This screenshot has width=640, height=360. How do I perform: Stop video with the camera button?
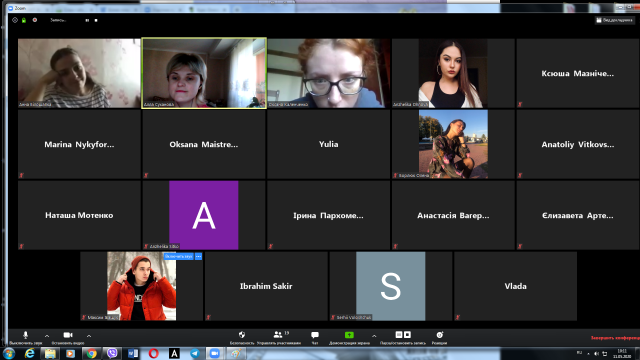coord(68,337)
